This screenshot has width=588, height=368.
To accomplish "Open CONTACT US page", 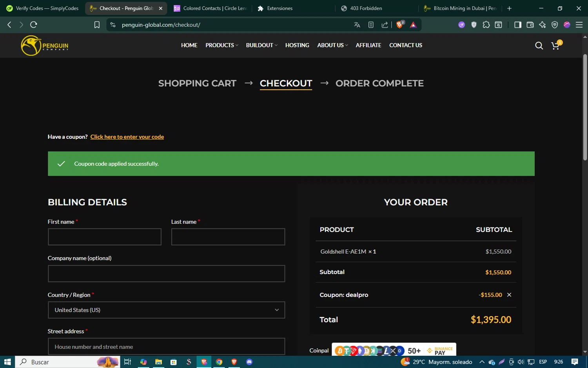I will (x=406, y=45).
